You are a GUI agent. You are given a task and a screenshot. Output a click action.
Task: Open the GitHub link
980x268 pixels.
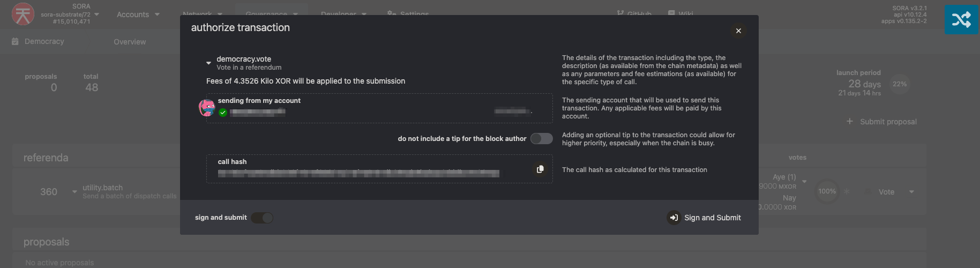click(x=634, y=14)
